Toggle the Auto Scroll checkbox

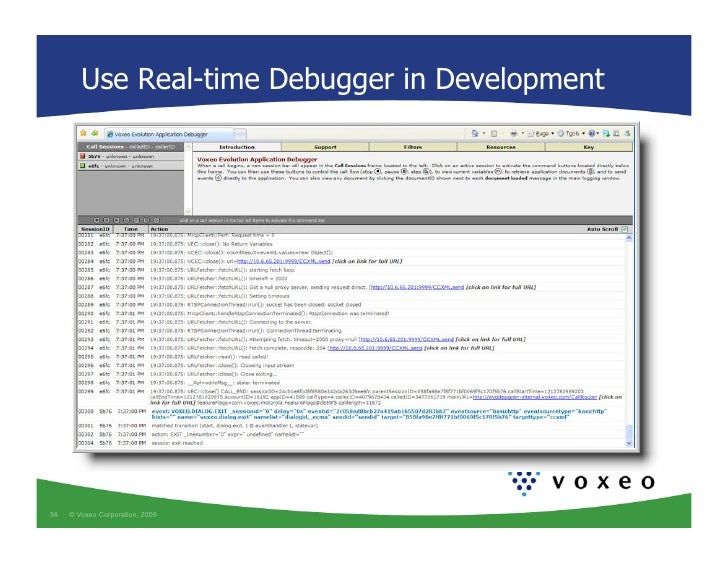(625, 229)
